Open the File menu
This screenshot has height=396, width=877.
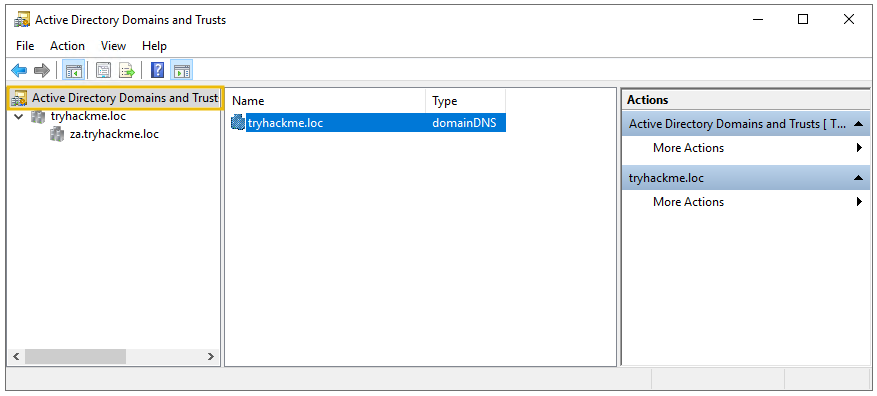point(25,46)
